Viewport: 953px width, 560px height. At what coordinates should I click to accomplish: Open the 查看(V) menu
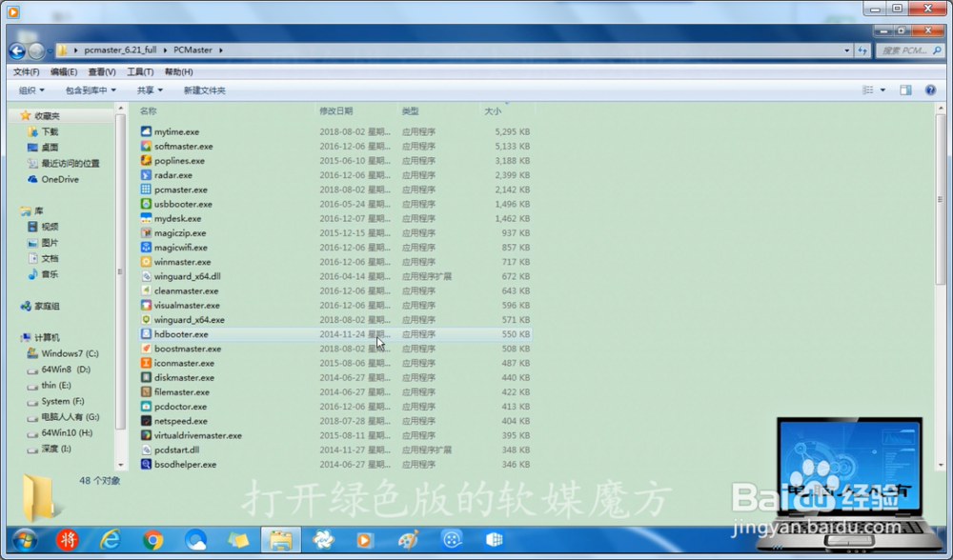[102, 71]
